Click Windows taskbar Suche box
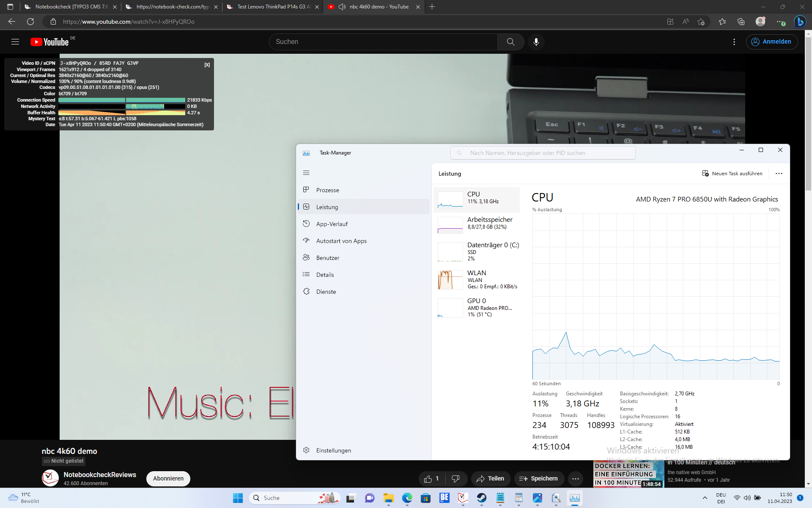The width and height of the screenshot is (812, 508). (x=295, y=498)
